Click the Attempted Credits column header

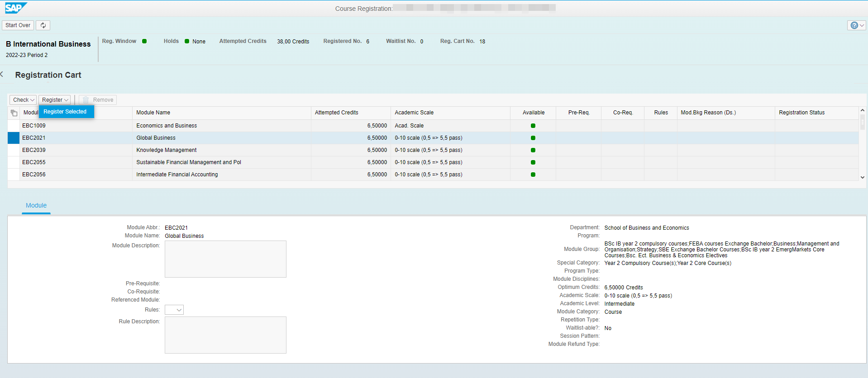351,113
